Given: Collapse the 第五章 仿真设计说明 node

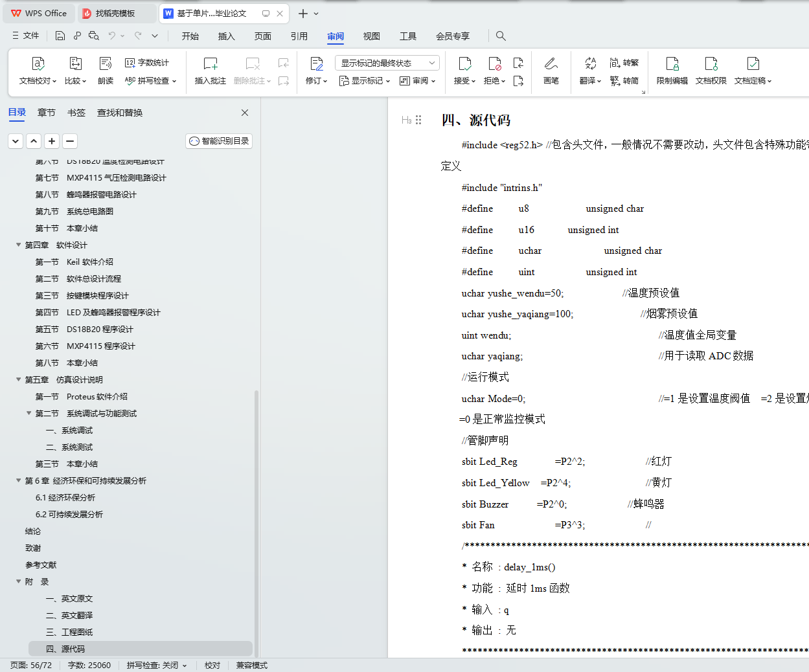Looking at the screenshot, I should click(19, 379).
